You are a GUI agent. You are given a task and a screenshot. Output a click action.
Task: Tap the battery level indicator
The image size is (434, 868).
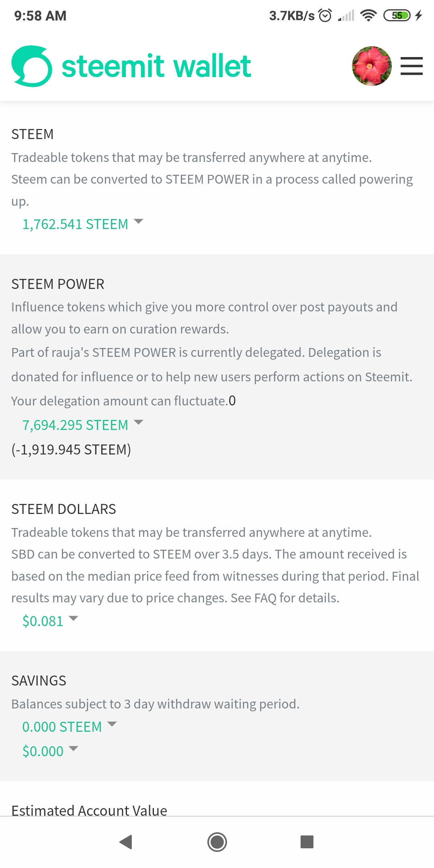coord(397,16)
